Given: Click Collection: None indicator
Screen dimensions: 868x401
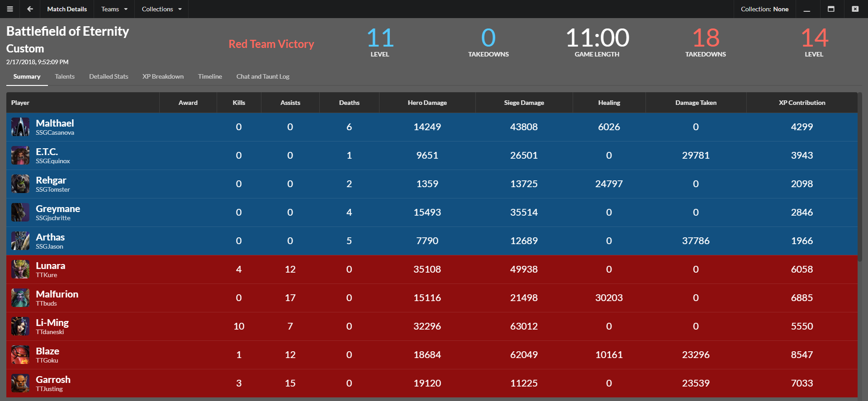Looking at the screenshot, I should point(764,9).
